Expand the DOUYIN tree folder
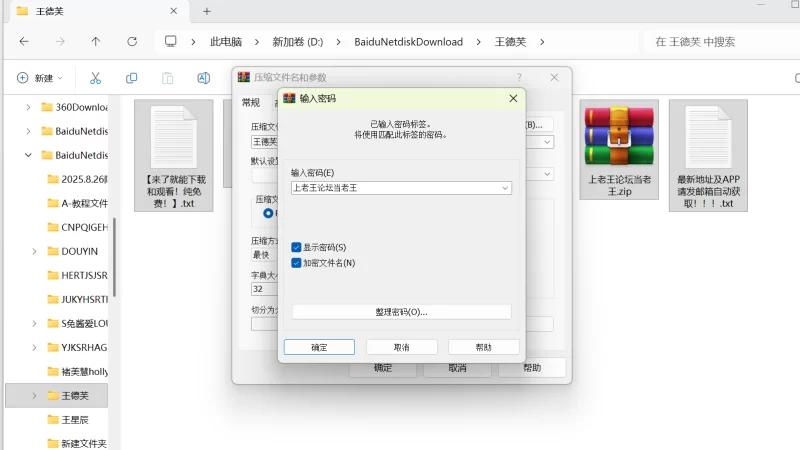 click(x=34, y=252)
